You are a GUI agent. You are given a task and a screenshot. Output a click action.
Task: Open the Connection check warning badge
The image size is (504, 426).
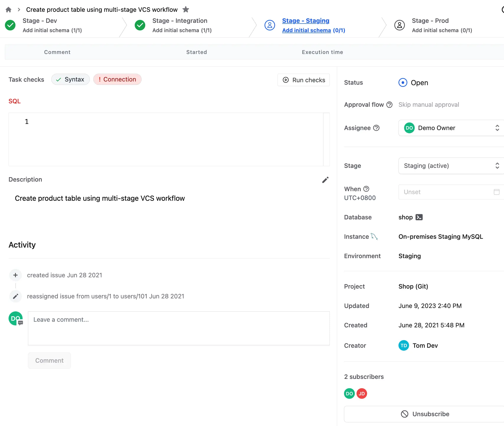(117, 80)
